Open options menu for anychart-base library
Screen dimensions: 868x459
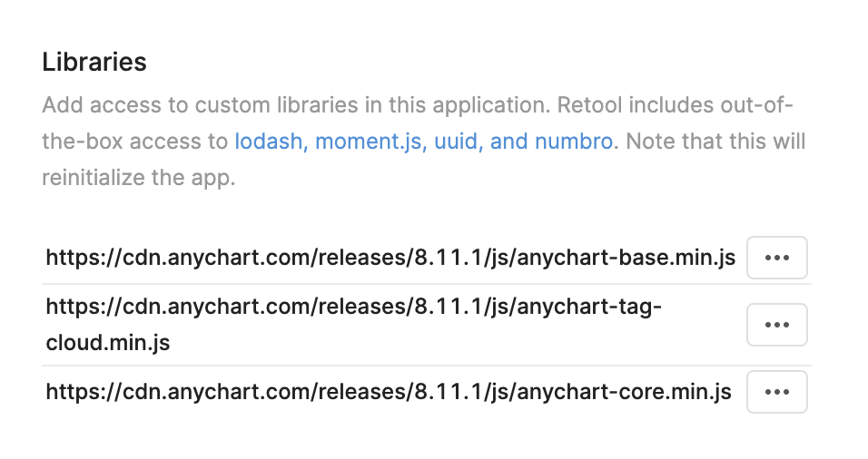pos(776,258)
